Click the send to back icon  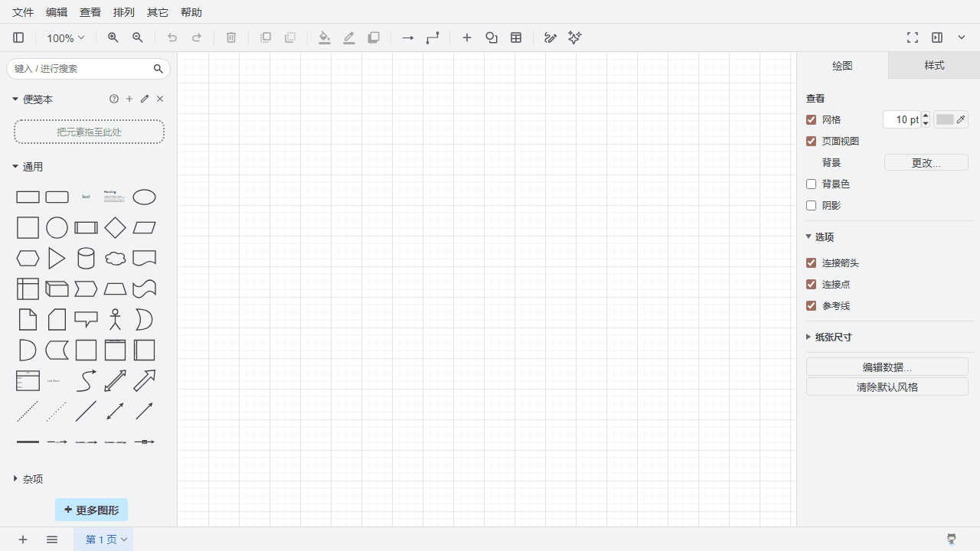pos(290,37)
